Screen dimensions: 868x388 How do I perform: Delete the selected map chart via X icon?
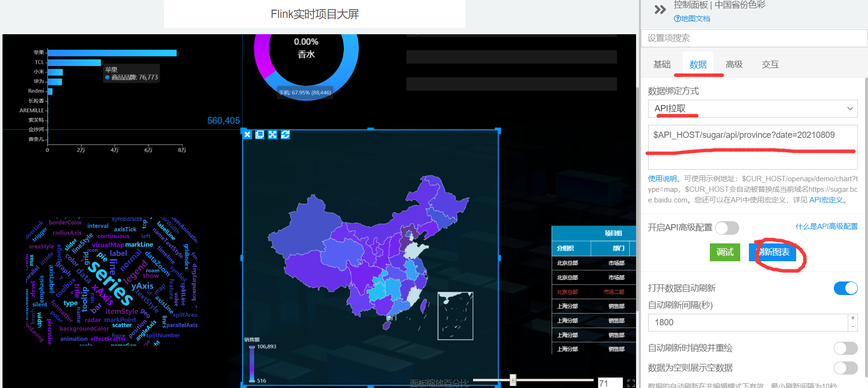[247, 134]
